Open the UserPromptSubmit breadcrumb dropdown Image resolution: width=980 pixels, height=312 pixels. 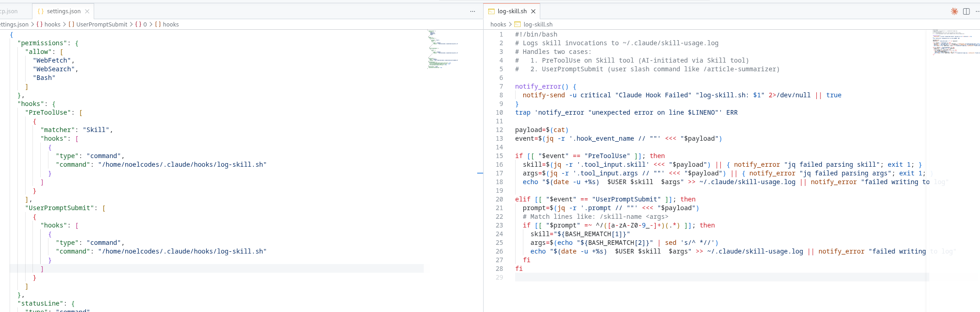pyautogui.click(x=98, y=25)
